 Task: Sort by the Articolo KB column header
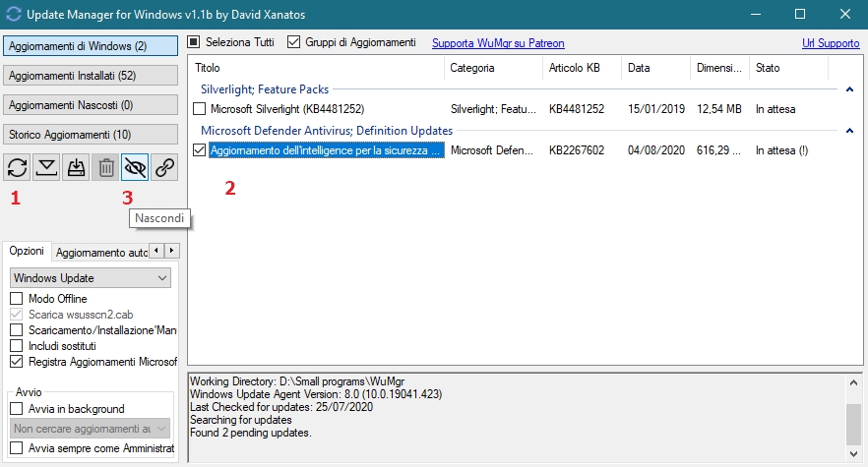[x=582, y=68]
